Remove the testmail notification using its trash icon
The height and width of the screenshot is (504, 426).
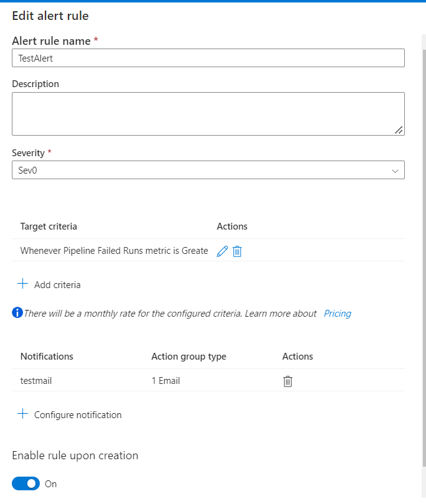click(287, 381)
